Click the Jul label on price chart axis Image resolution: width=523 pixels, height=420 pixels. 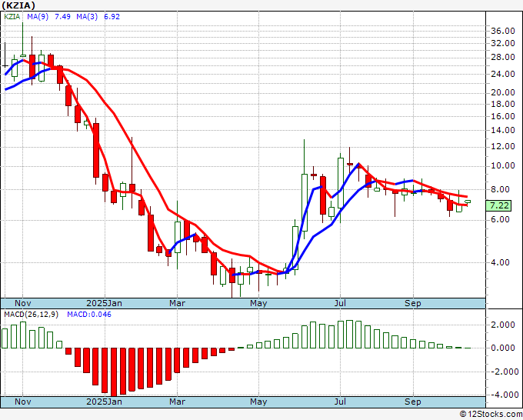[x=340, y=303]
